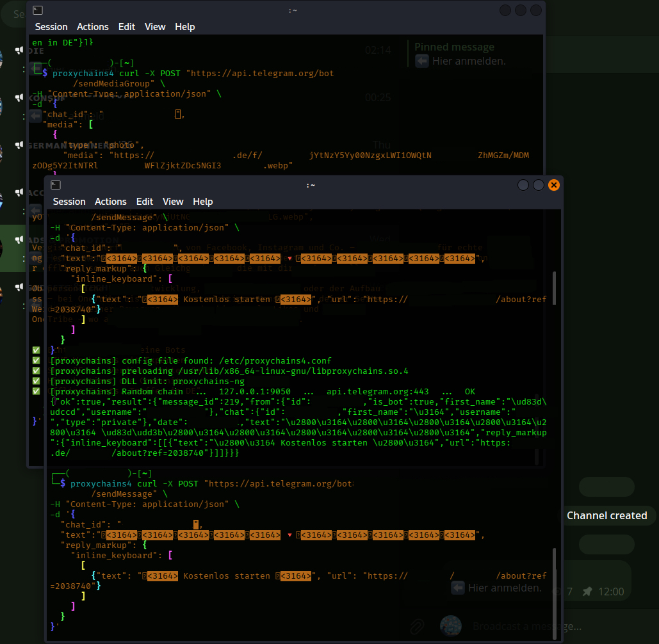Open Help menu in the front terminal
Viewport: 659px width, 644px height.
202,202
